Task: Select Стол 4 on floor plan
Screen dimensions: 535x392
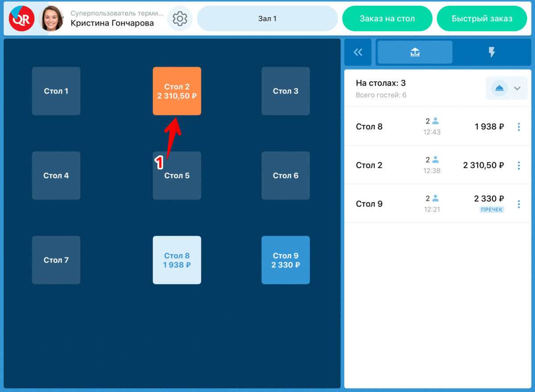Action: (56, 176)
